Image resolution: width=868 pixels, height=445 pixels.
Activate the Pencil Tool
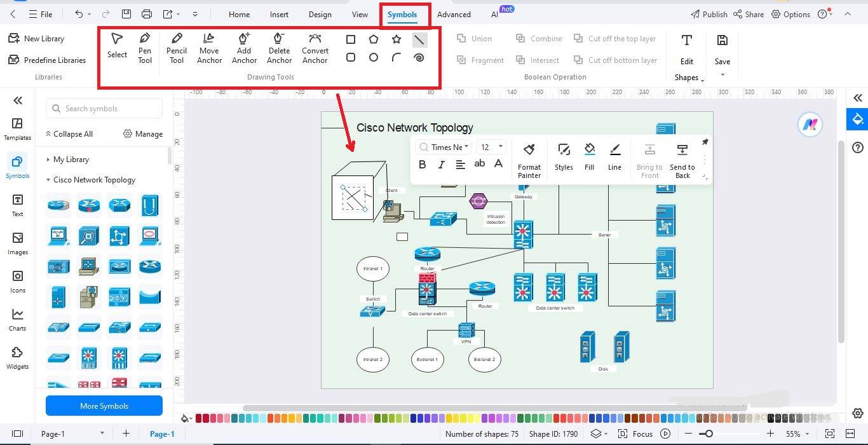[177, 48]
